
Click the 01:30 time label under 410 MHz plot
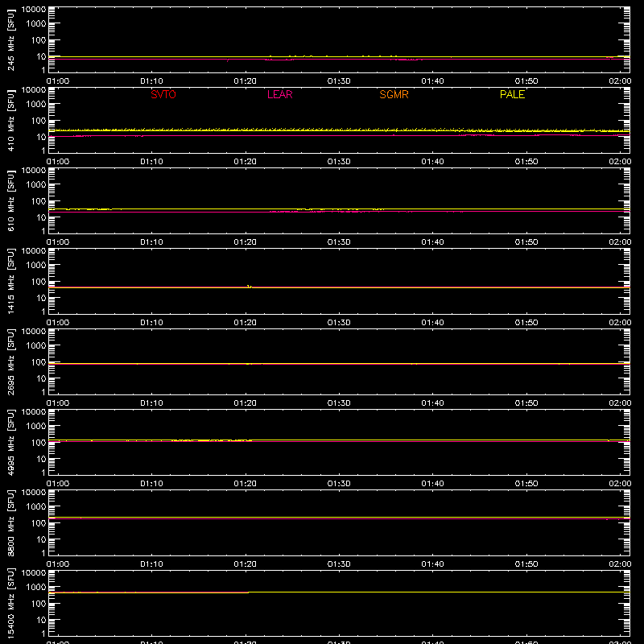pos(339,162)
